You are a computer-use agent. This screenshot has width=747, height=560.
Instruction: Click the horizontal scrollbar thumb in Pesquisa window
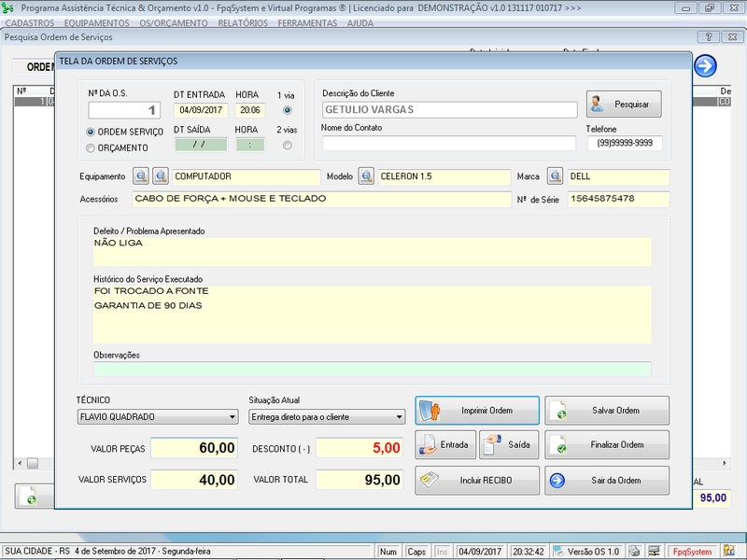33,463
